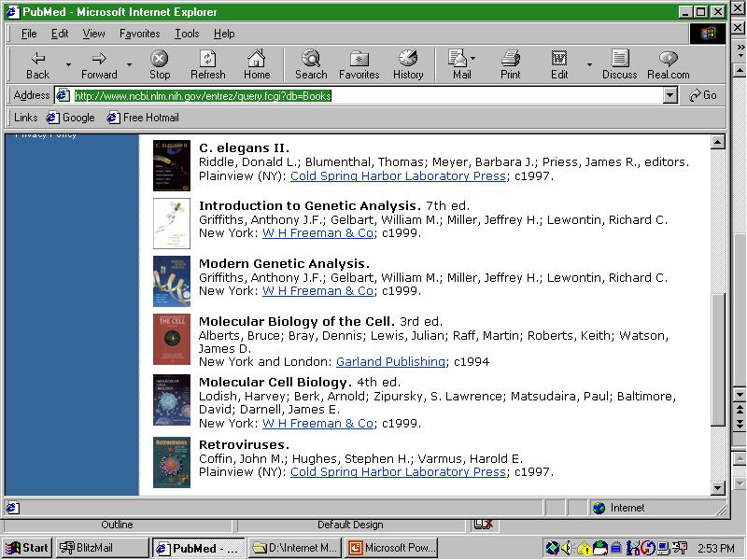Click the Internet zone status indicator

pyautogui.click(x=656, y=508)
